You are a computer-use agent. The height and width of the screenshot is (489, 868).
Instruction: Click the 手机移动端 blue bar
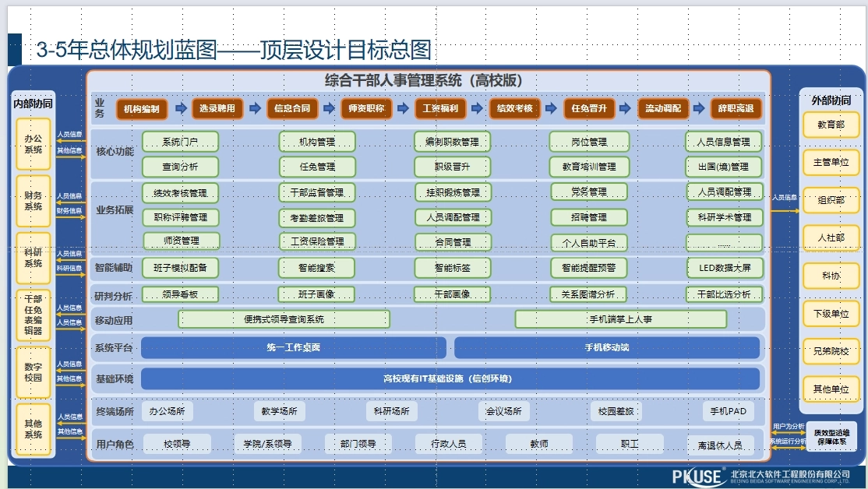tap(607, 347)
